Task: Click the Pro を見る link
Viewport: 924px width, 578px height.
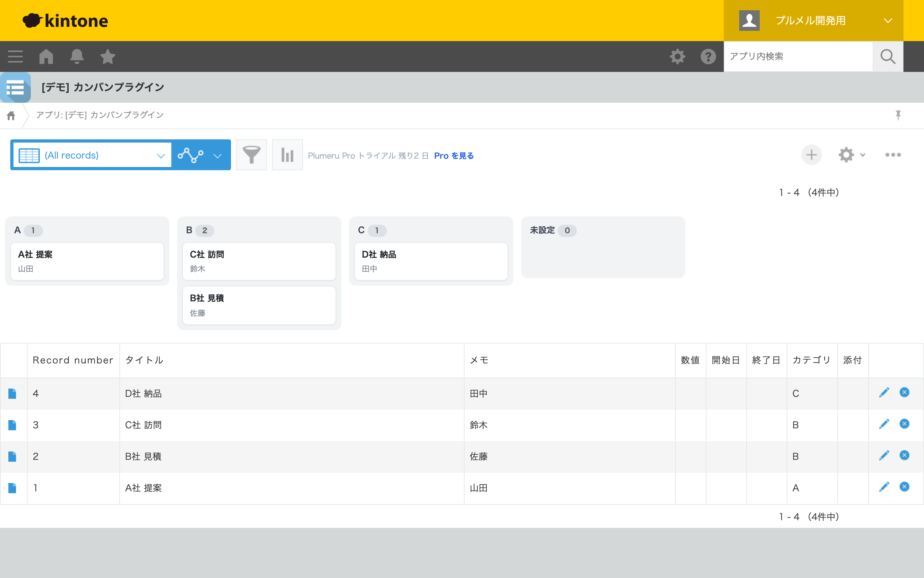Action: (x=454, y=156)
